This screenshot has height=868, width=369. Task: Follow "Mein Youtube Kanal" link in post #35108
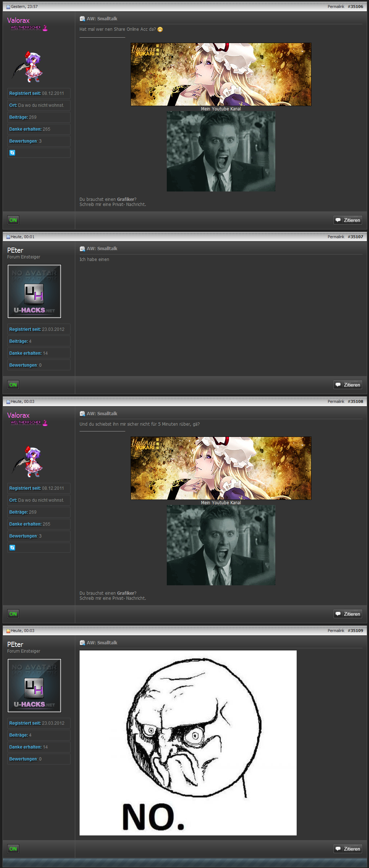pos(221,503)
